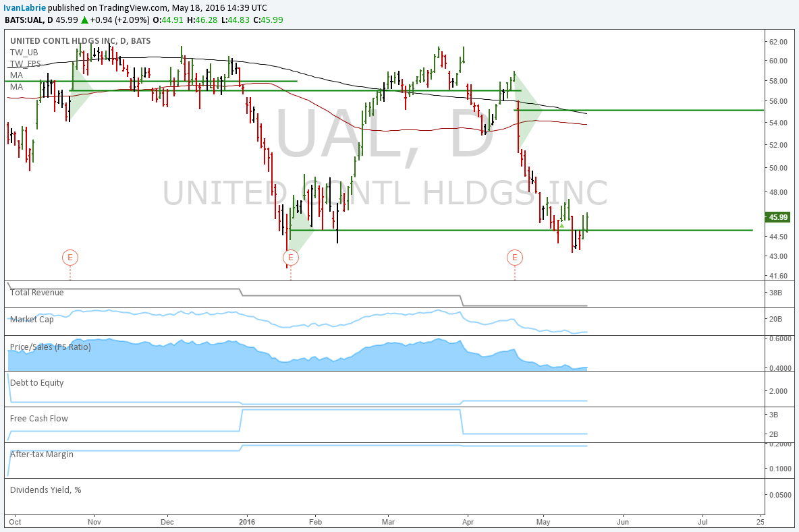Click the 62.00 price axis label
Image resolution: width=799 pixels, height=532 pixels.
[778, 42]
